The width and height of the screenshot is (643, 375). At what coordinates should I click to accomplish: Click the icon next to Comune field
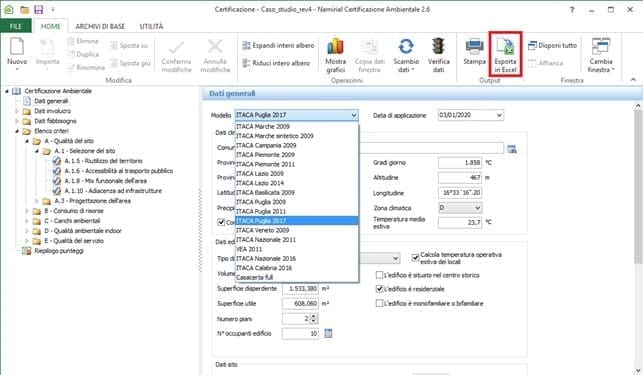point(512,149)
